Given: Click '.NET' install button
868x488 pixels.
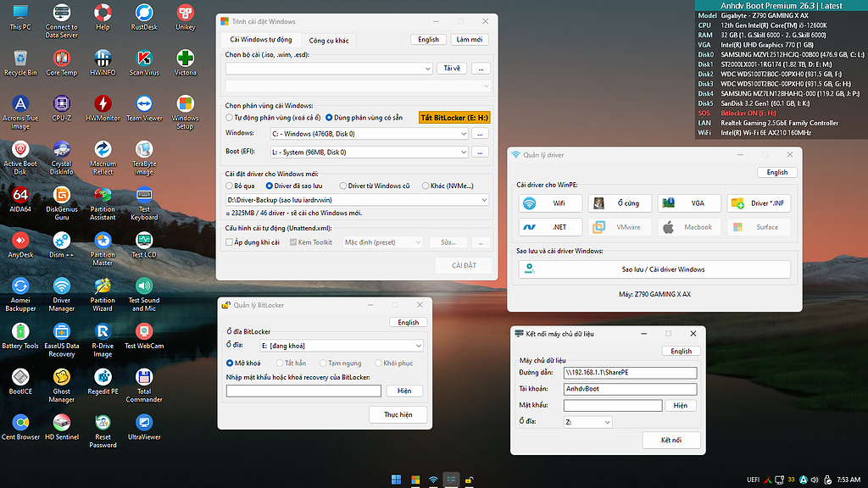Looking at the screenshot, I should pyautogui.click(x=550, y=227).
